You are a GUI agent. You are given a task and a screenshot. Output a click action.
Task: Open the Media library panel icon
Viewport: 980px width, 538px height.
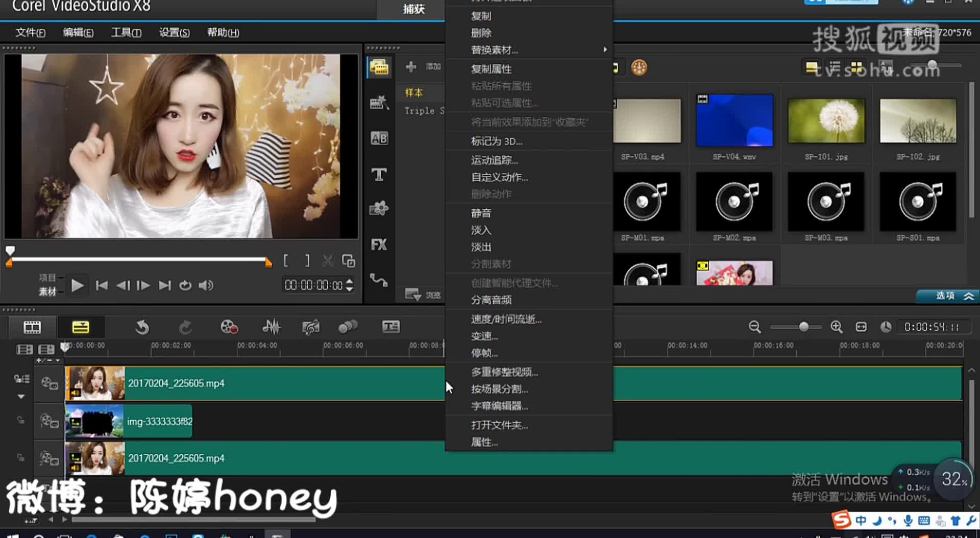point(379,67)
